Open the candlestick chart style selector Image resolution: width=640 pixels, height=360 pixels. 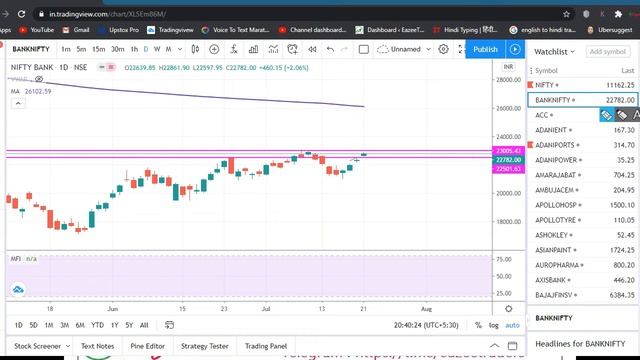click(195, 49)
